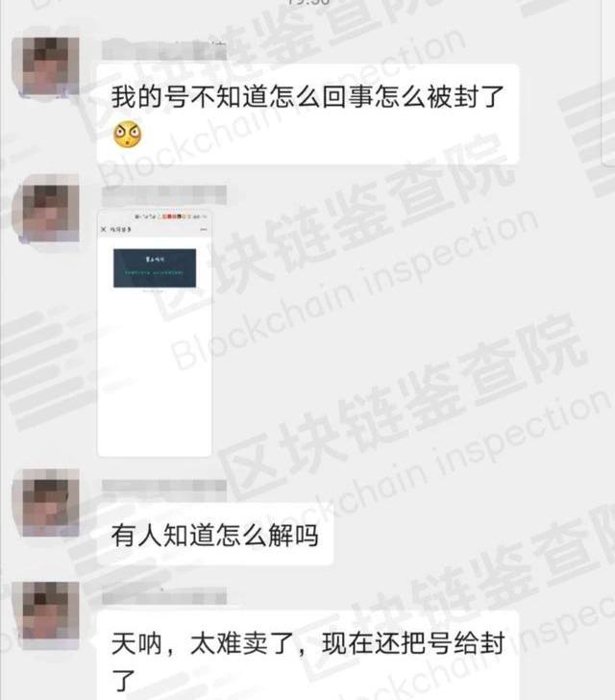
Task: Tap avatar beside '有人知道怎么解吗' message
Action: [51, 502]
